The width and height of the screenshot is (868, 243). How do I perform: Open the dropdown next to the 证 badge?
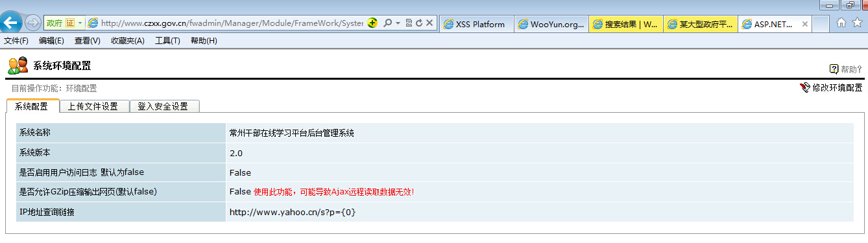click(x=80, y=23)
